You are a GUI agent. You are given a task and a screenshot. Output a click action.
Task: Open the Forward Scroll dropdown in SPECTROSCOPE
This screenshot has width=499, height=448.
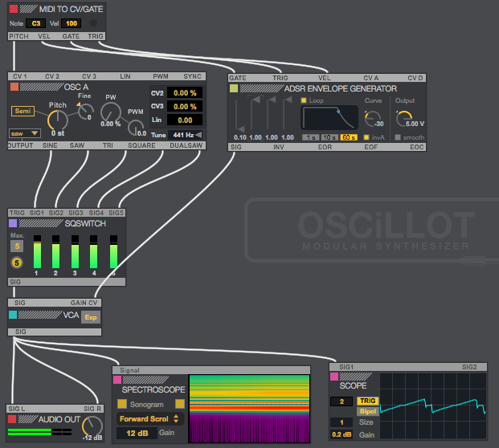(x=150, y=419)
